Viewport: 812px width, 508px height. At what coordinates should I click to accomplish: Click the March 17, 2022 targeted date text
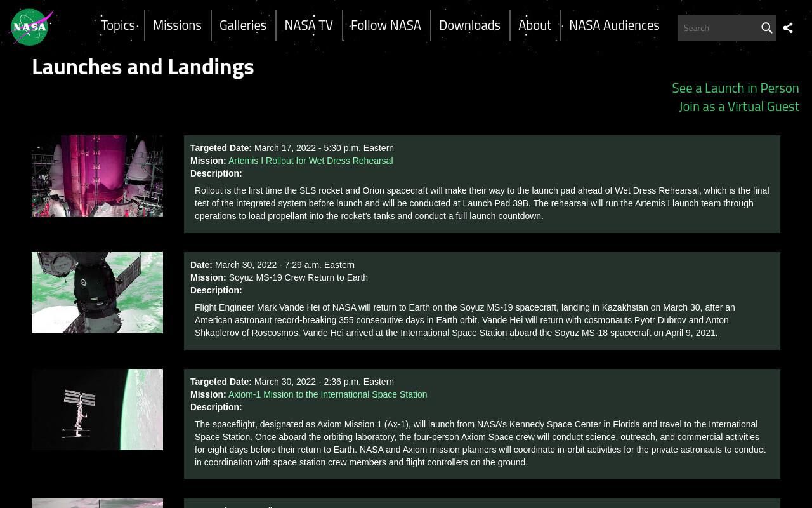pyautogui.click(x=324, y=148)
